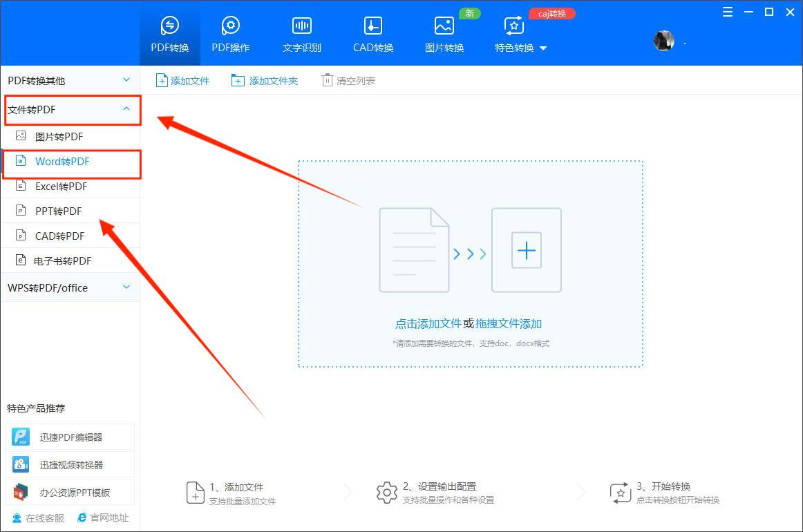Expand the WPS转PDF/office section

(x=70, y=287)
